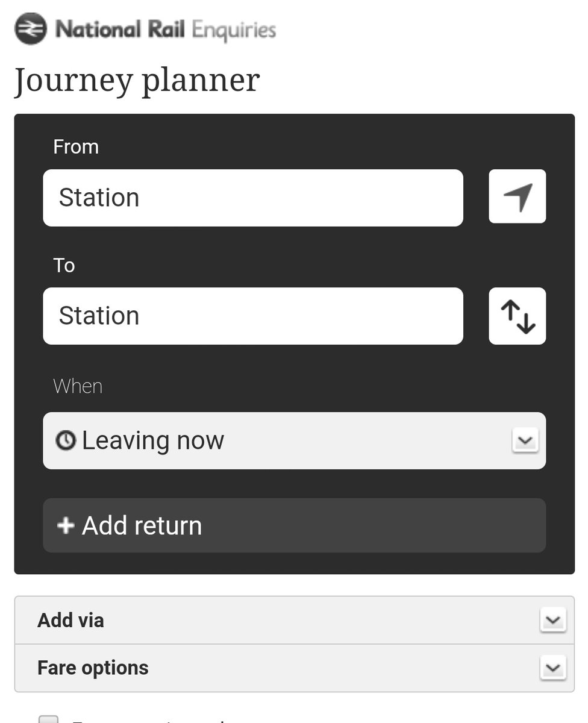Expand the Add via chevron
The width and height of the screenshot is (588, 723).
tap(552, 620)
